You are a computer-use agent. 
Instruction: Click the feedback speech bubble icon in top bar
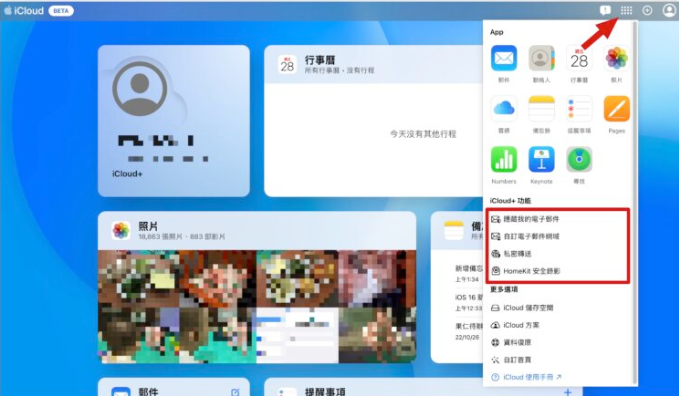coord(605,10)
